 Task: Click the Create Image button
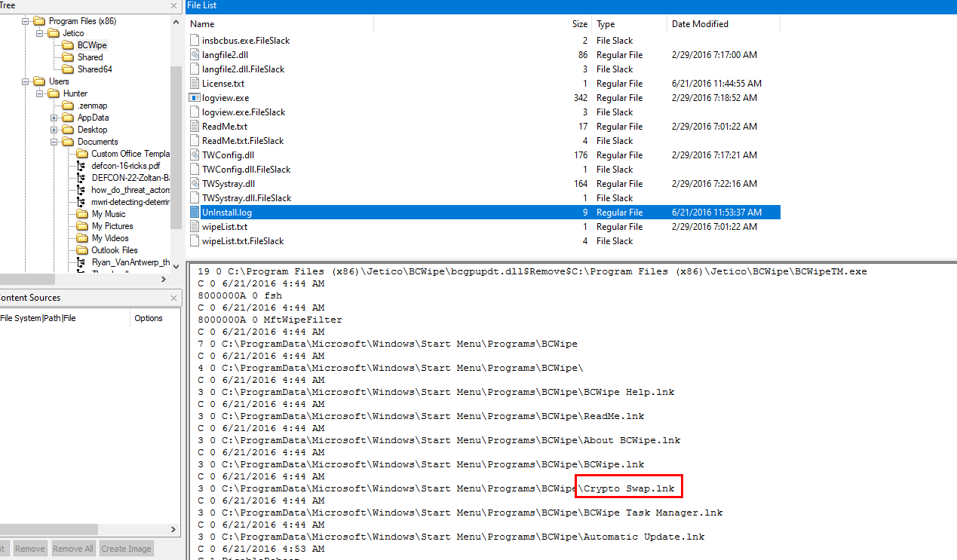126,549
